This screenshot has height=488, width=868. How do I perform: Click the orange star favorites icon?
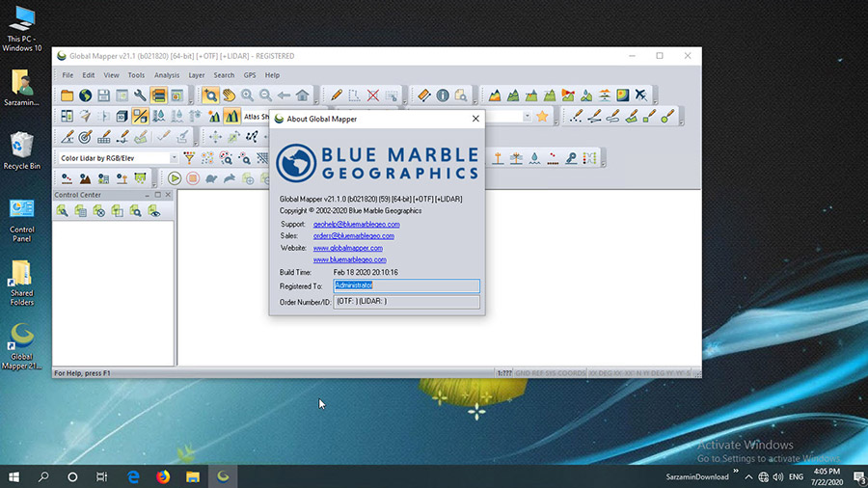(542, 116)
